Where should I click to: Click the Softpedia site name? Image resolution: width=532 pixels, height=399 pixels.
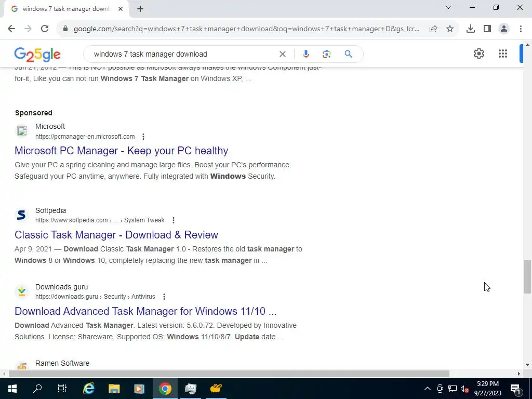coord(50,210)
